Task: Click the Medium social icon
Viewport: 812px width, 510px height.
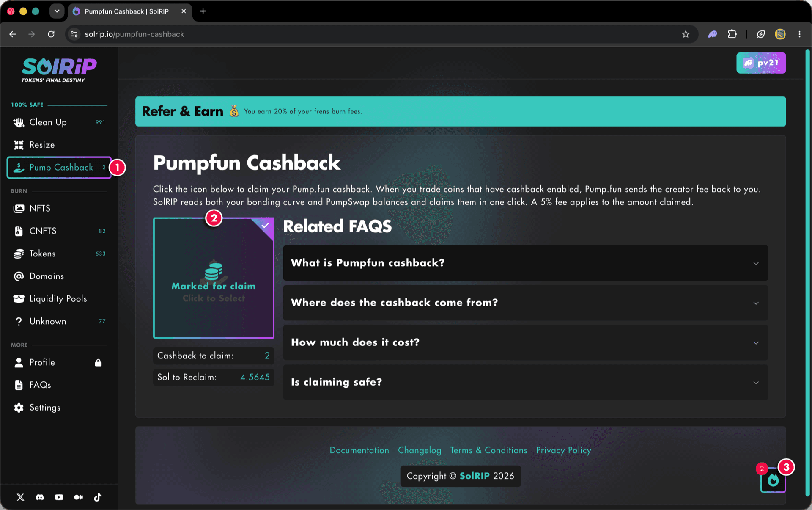Action: [x=78, y=497]
